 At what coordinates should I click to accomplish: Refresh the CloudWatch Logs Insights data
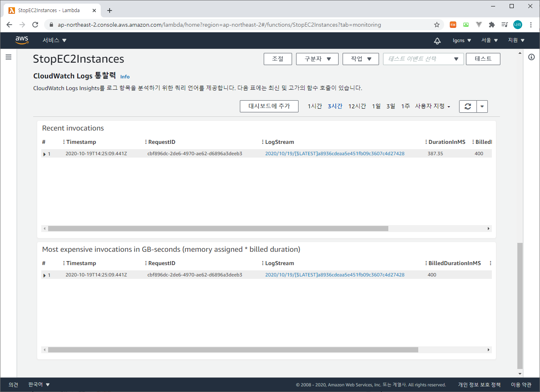point(468,106)
